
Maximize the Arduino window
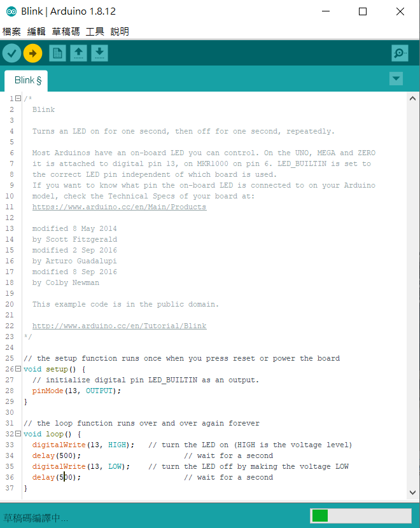pos(363,11)
